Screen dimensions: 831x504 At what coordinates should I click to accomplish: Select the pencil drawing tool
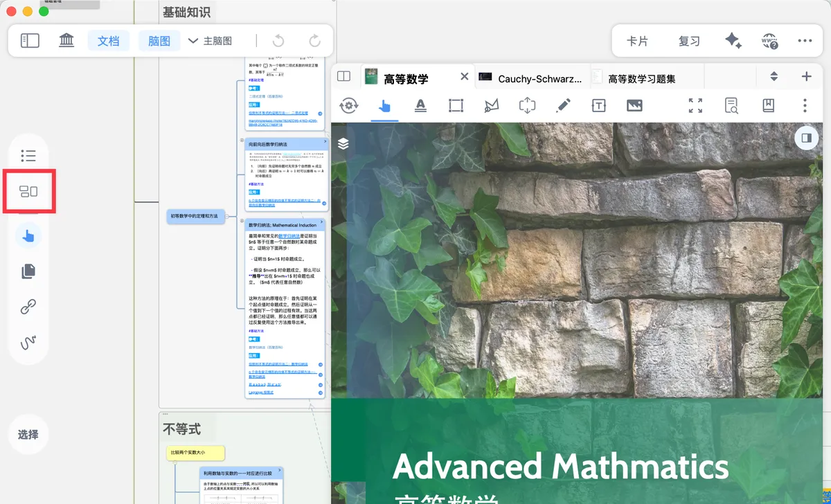[563, 105]
